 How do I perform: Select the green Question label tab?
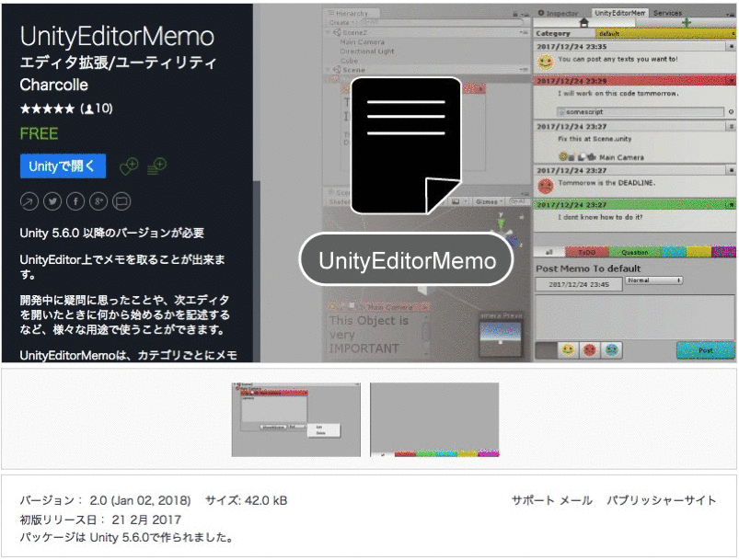coord(634,253)
